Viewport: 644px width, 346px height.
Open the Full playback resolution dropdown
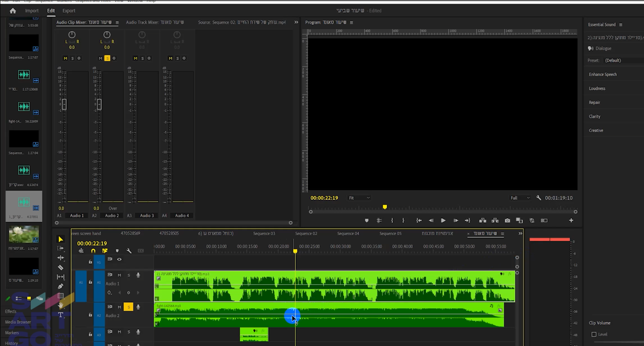[x=520, y=198]
